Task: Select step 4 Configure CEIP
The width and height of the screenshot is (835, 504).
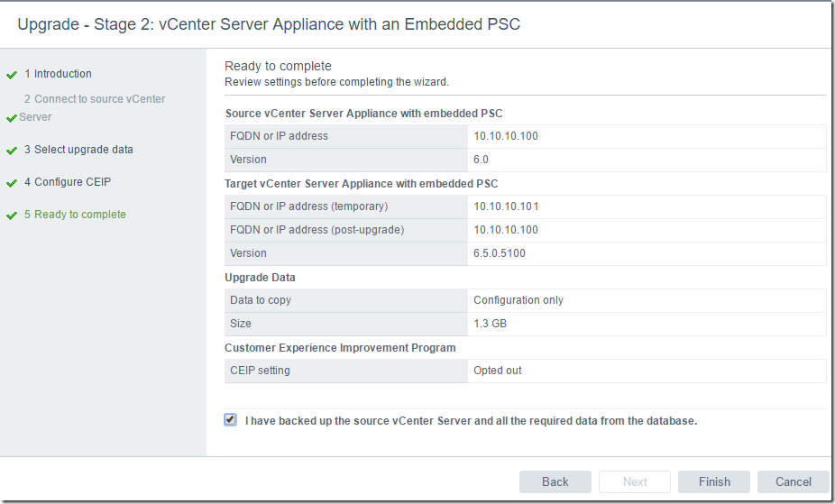Action: coord(67,182)
